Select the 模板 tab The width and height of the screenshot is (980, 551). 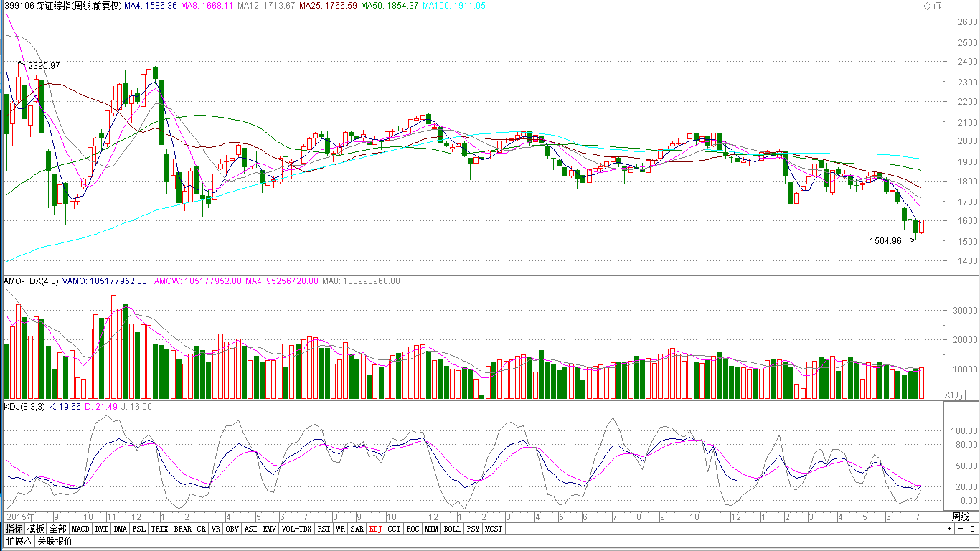[36, 529]
